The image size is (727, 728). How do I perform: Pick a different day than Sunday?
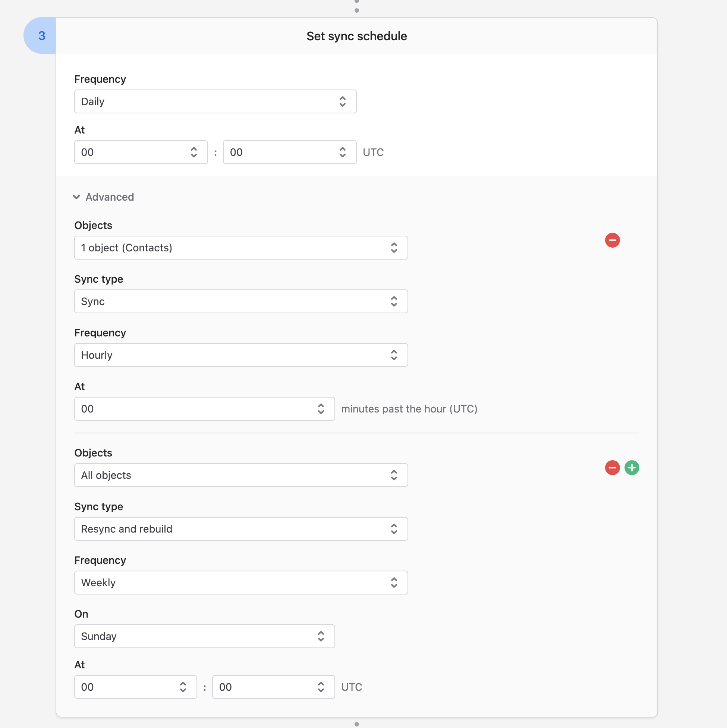coord(204,636)
